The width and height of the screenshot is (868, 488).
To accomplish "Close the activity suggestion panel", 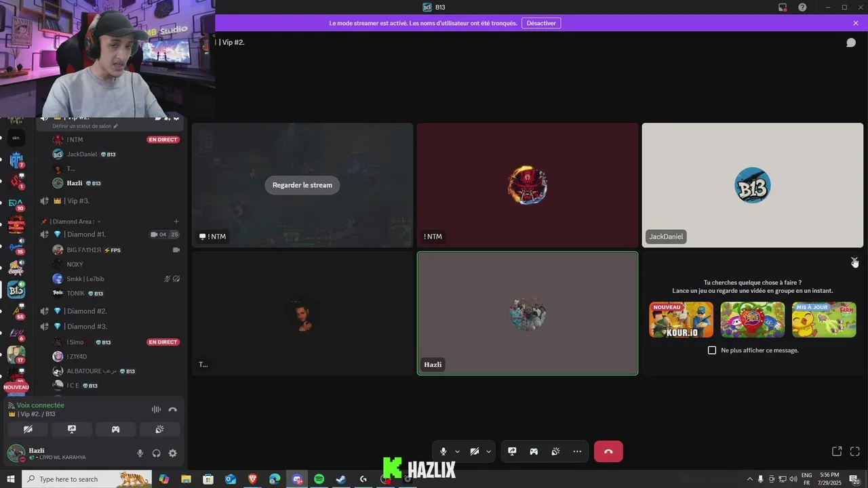I will pyautogui.click(x=854, y=261).
